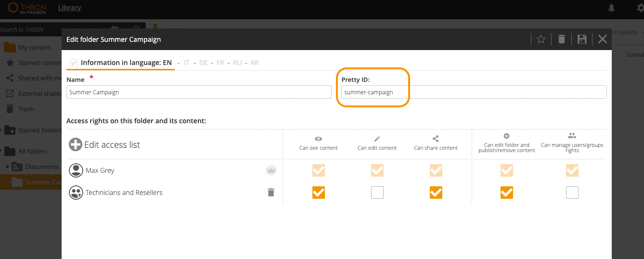Expand Starred folders section
644x259 pixels.
2,130
